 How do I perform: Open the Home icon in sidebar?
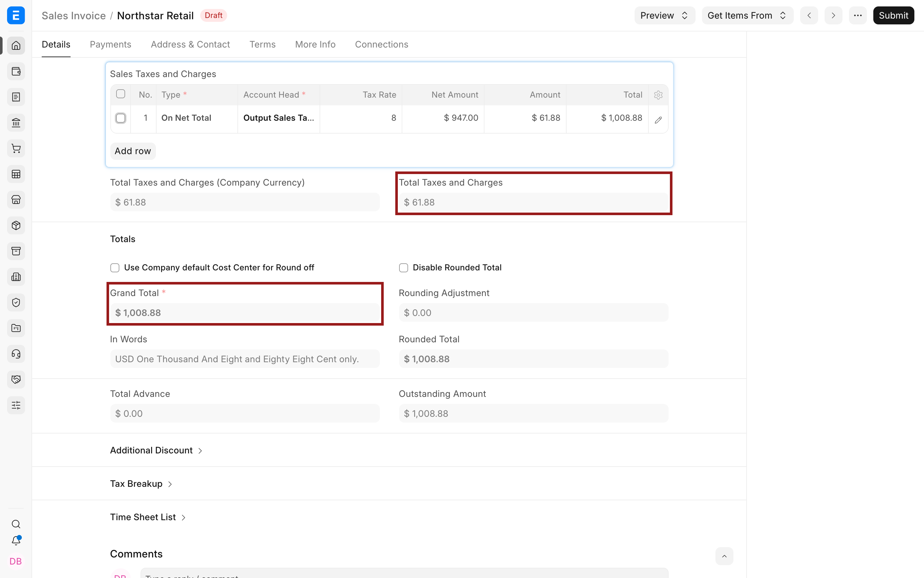16,46
